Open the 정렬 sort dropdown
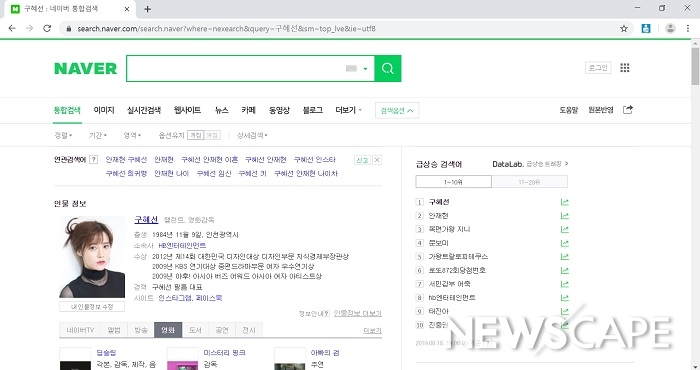Viewport: 700px width, 370px height. 63,135
